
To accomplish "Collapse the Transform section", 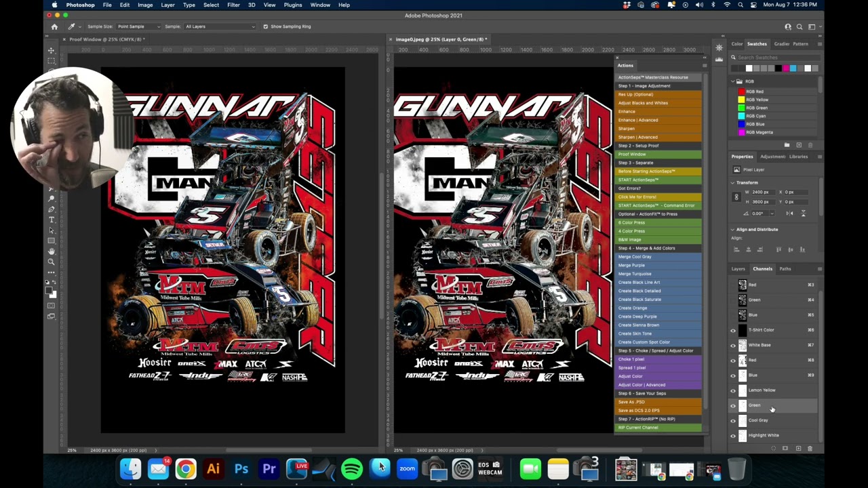I will point(733,182).
